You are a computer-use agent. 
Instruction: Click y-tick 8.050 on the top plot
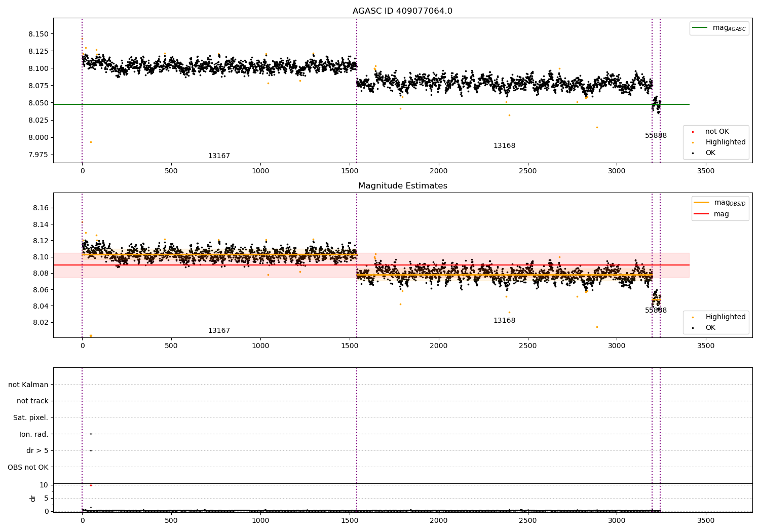click(39, 103)
